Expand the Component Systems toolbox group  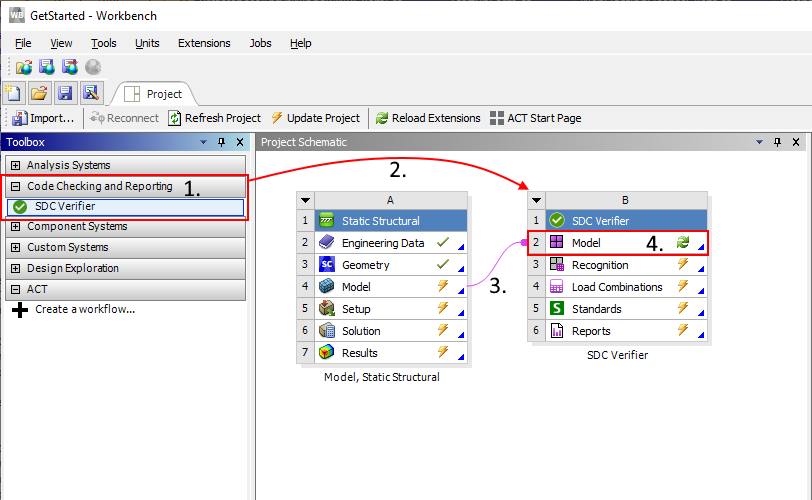click(x=15, y=227)
